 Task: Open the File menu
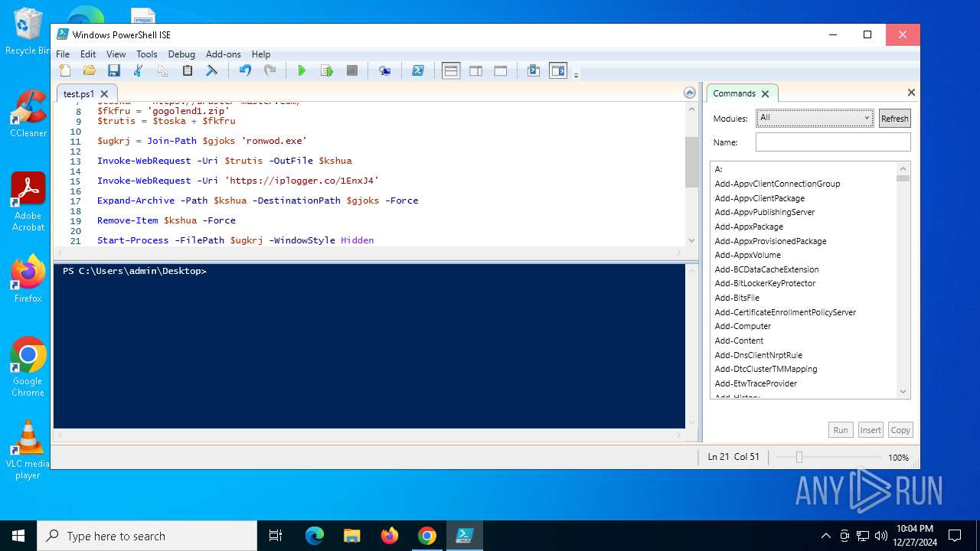(x=63, y=54)
